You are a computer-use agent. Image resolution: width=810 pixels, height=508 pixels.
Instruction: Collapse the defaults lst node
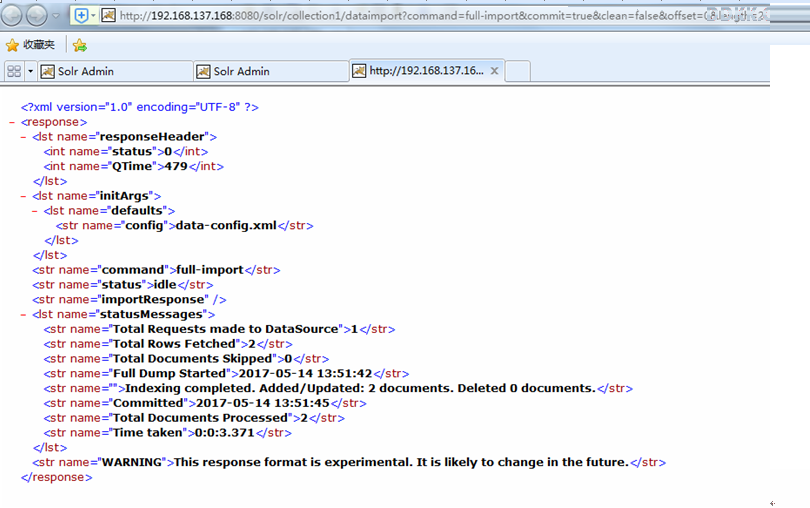[34, 211]
